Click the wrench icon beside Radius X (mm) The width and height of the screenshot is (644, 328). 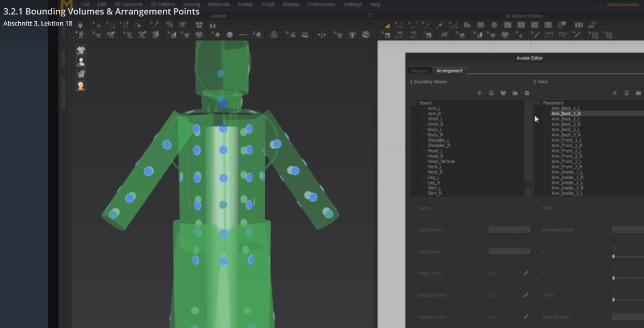(526, 295)
